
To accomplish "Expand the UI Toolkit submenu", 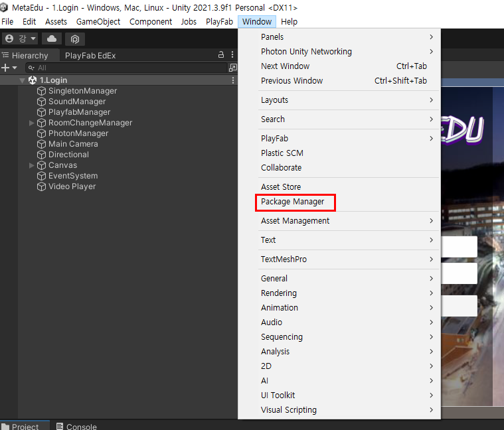I will 339,395.
